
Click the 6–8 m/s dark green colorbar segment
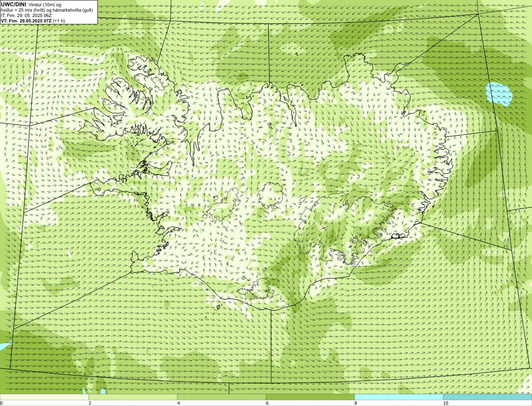tap(310, 397)
